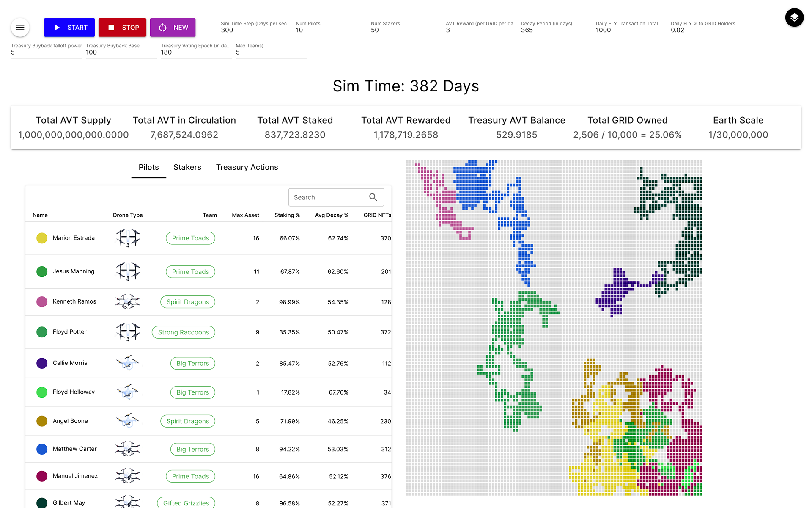This screenshot has width=812, height=508.
Task: Edit the Sim Time Step field
Action: click(256, 30)
